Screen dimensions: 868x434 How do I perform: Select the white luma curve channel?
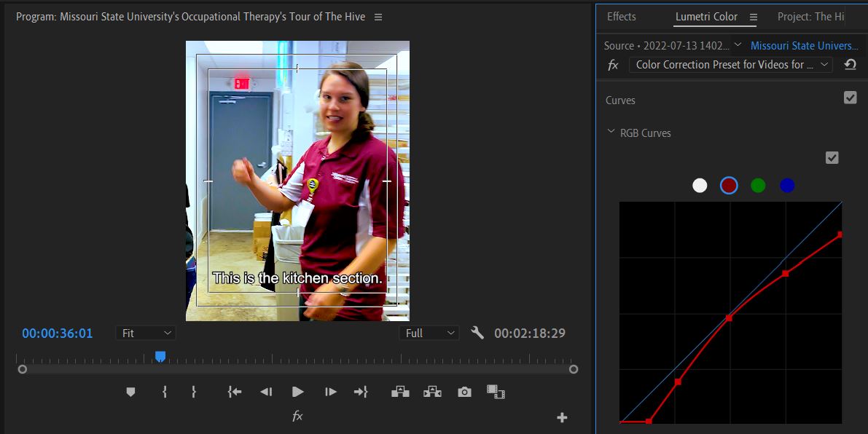pos(700,186)
